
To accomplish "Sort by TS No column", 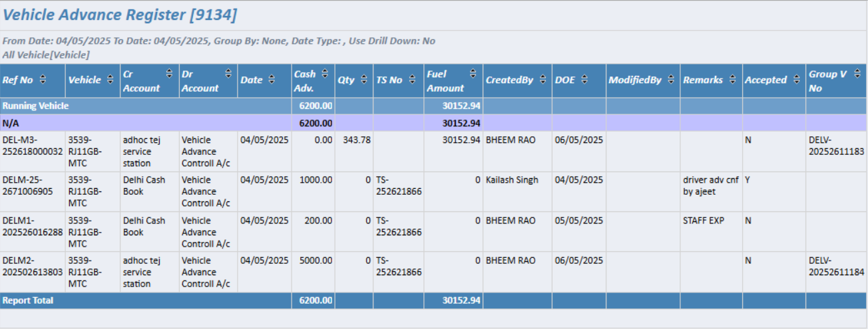I will pyautogui.click(x=412, y=80).
